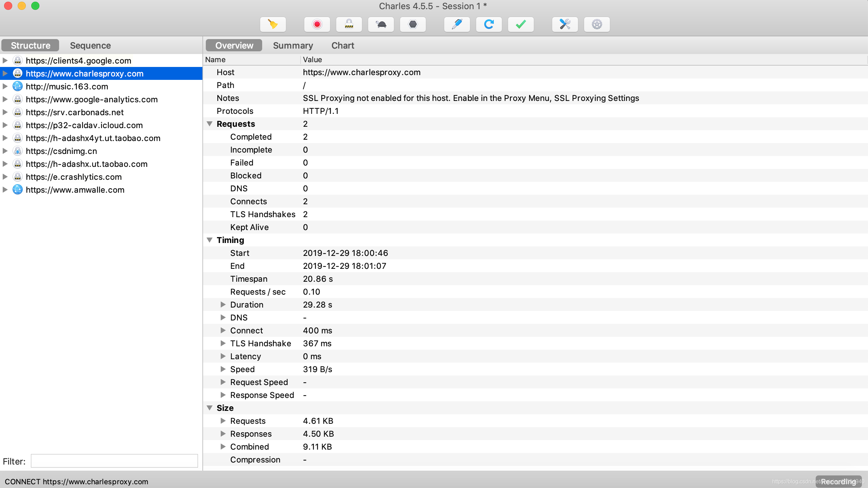The width and height of the screenshot is (868, 488).
Task: Expand the Connect timing row
Action: [x=223, y=330]
